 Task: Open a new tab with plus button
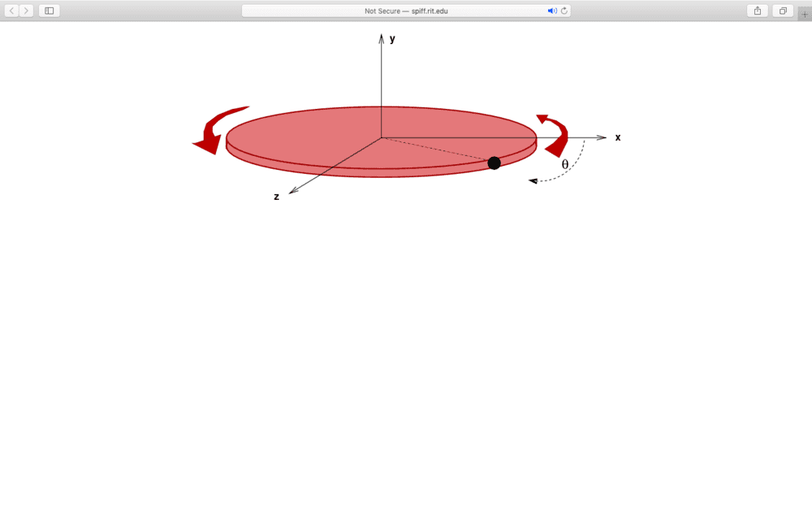point(805,14)
